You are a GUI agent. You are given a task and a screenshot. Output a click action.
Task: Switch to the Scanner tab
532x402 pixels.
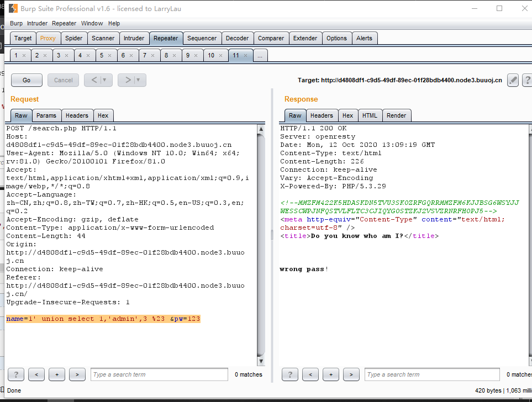(x=103, y=38)
